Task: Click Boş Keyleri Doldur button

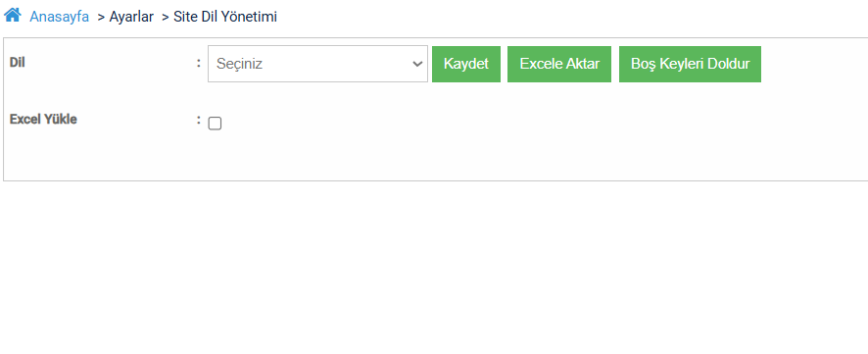Action: pyautogui.click(x=690, y=64)
